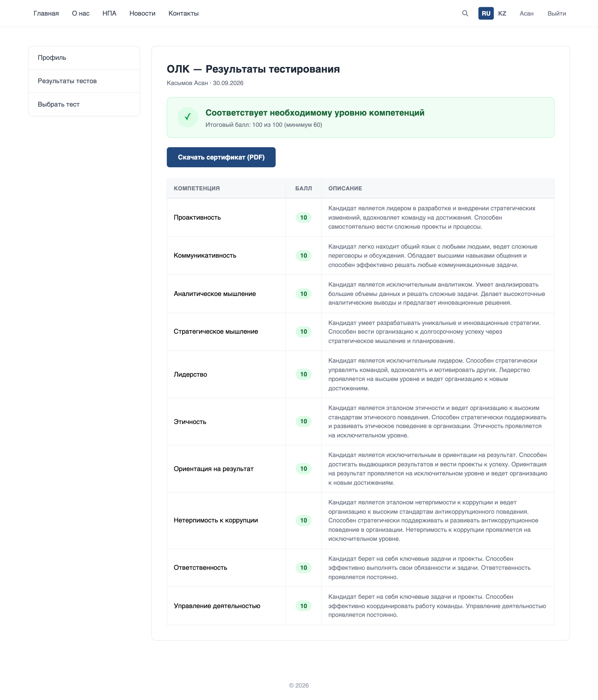598x700 pixels.
Task: Select the Аналитическое мышление cell
Action: [x=226, y=293]
